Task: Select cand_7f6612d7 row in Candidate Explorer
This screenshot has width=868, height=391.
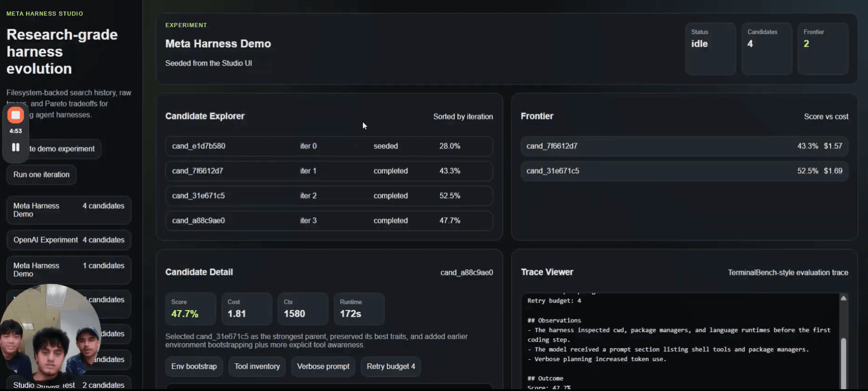Action: click(329, 171)
